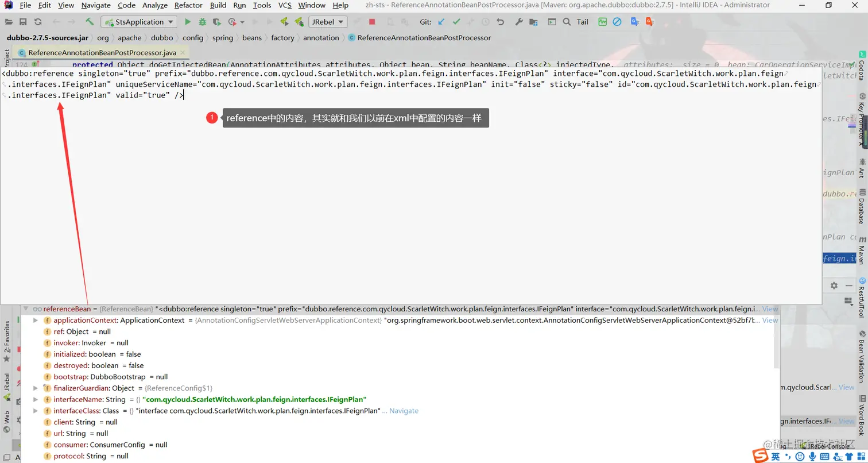This screenshot has width=868, height=463.
Task: Click the Git commit checkmark icon
Action: tap(456, 22)
